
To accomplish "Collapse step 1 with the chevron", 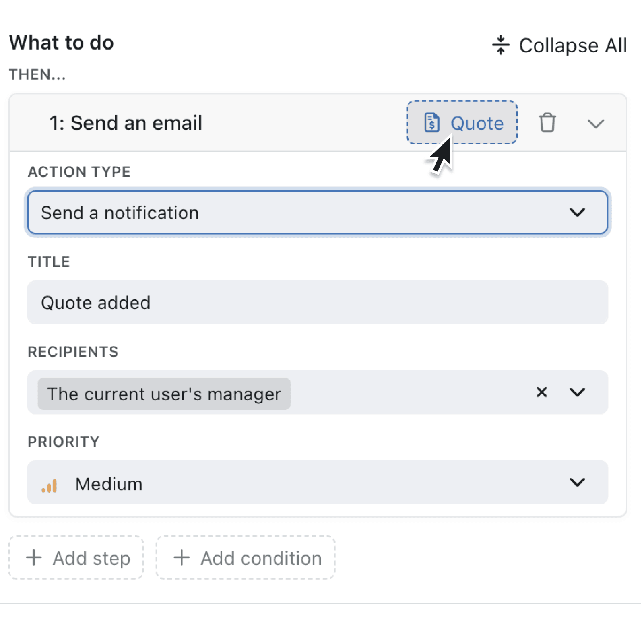I will pyautogui.click(x=596, y=124).
